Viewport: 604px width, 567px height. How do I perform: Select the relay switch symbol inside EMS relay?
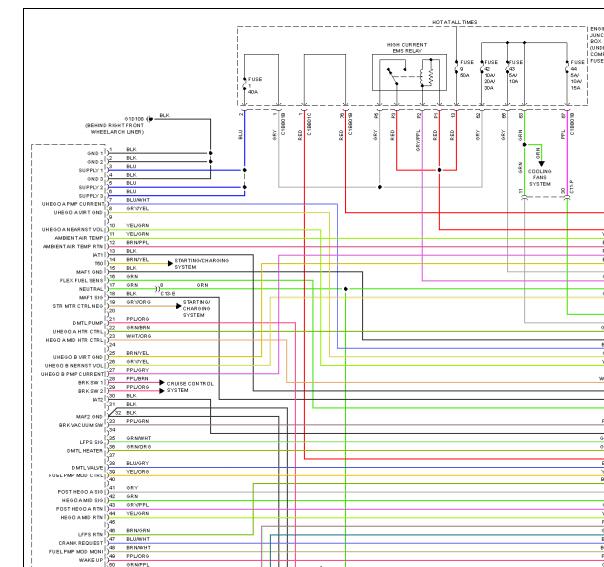click(396, 75)
